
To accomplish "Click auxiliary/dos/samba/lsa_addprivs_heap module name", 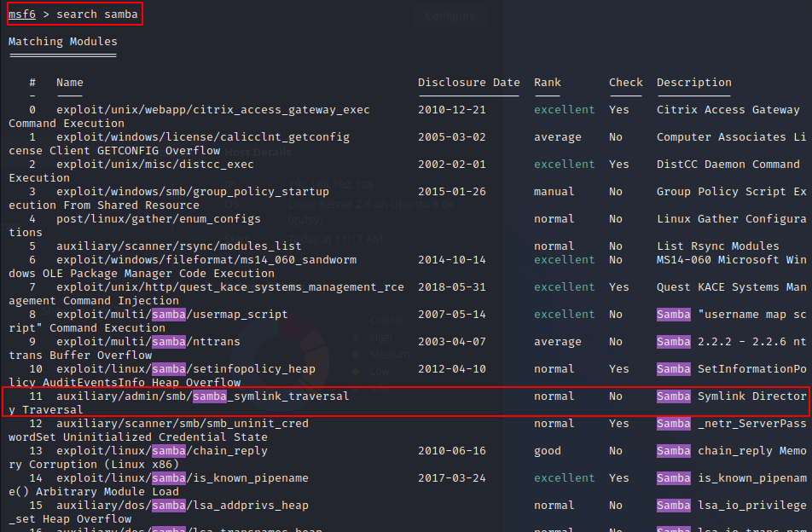I will pos(183,505).
